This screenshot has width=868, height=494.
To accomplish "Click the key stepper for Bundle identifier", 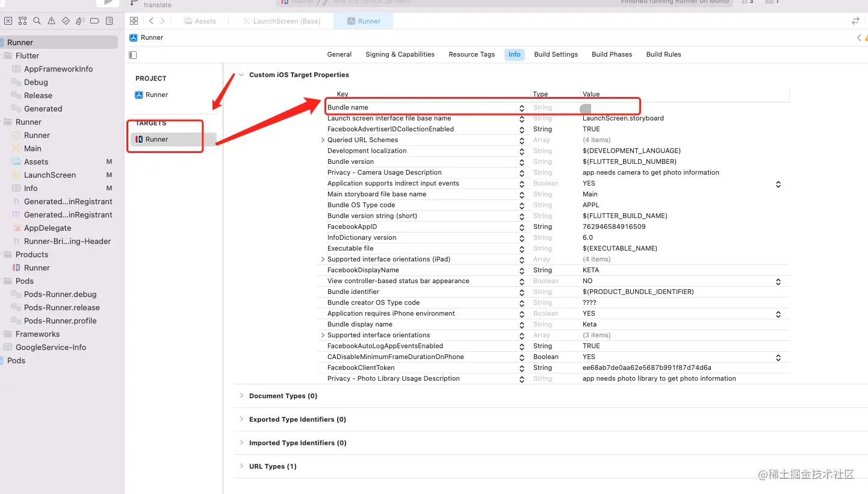I will click(522, 292).
